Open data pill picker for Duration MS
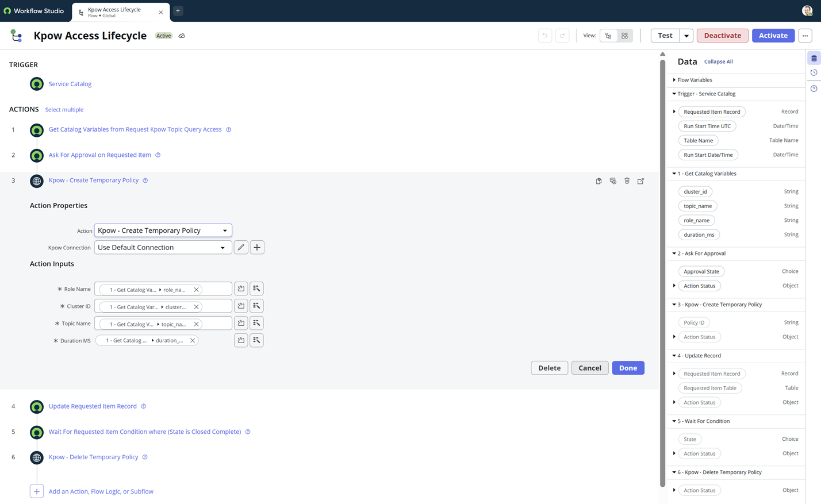821x504 pixels. [x=256, y=340]
